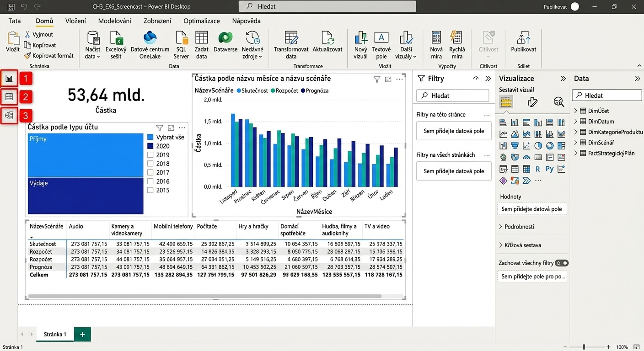Check the 2016 slicer checkbox
This screenshot has height=351, width=644.
click(x=150, y=181)
